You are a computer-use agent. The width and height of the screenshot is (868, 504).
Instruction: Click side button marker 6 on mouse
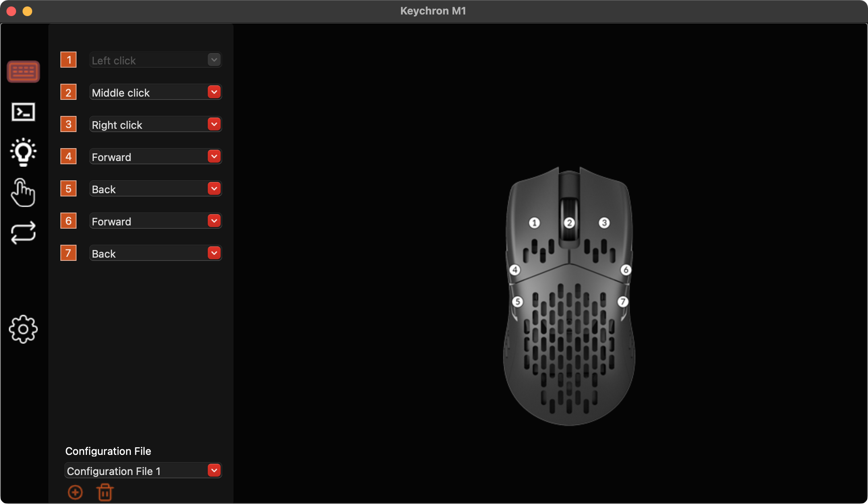pyautogui.click(x=626, y=270)
